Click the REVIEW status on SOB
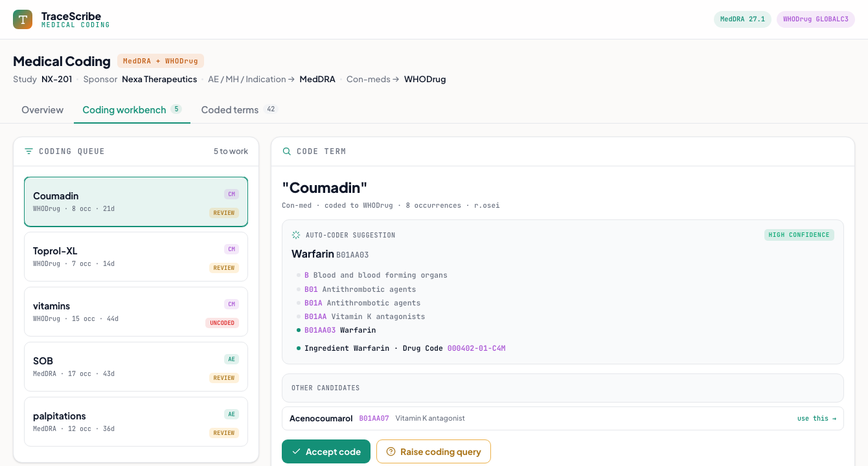Image resolution: width=868 pixels, height=466 pixels. (x=224, y=378)
